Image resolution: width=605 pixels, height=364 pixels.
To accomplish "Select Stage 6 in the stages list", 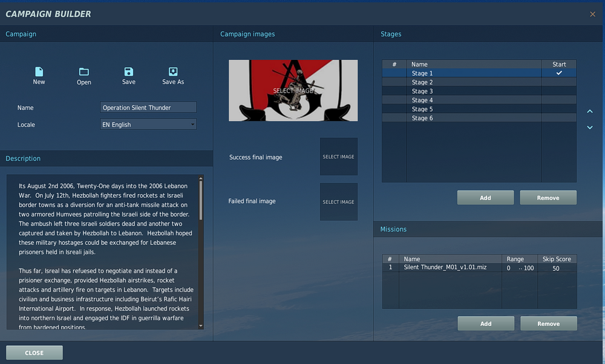I will click(x=479, y=118).
